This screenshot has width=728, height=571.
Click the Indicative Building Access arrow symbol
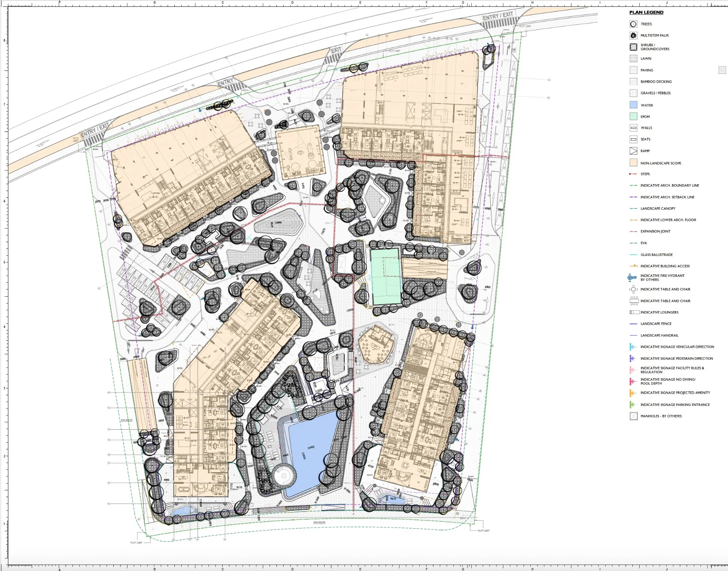click(x=633, y=266)
